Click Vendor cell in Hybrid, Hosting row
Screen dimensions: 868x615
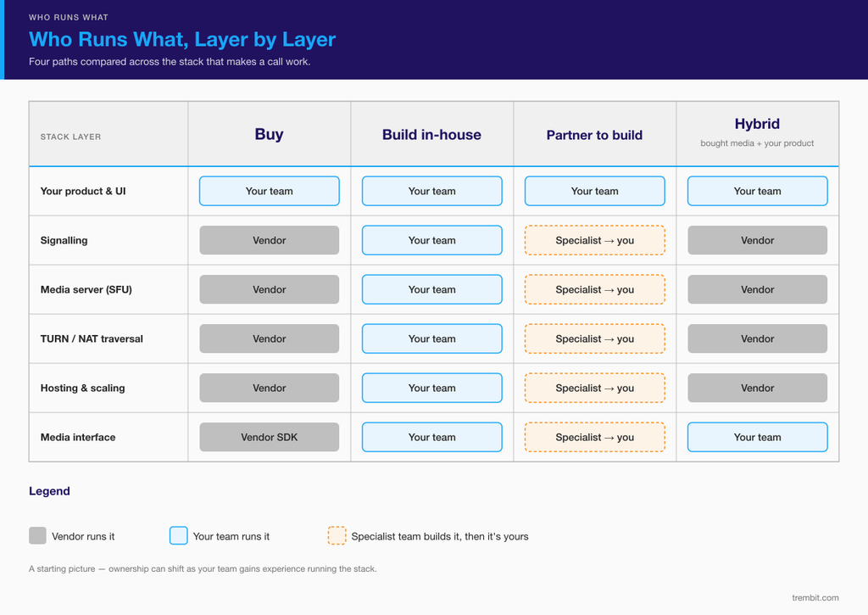point(757,388)
